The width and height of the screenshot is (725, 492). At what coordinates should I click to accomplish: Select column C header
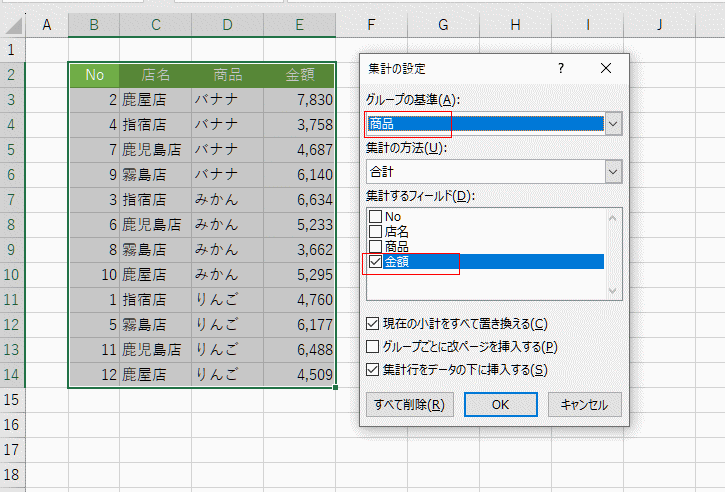coord(155,25)
